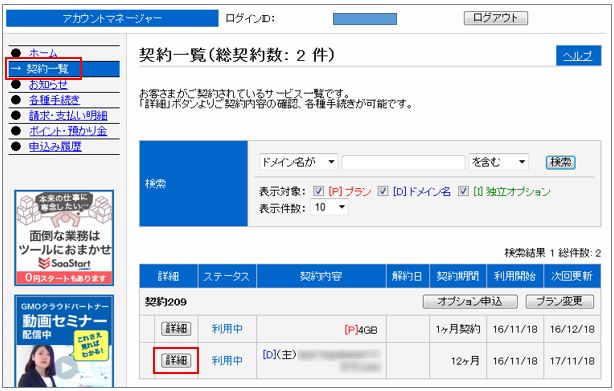This screenshot has height=391, width=614.
Task: Open the ホーム link in sidebar
Action: [x=43, y=53]
